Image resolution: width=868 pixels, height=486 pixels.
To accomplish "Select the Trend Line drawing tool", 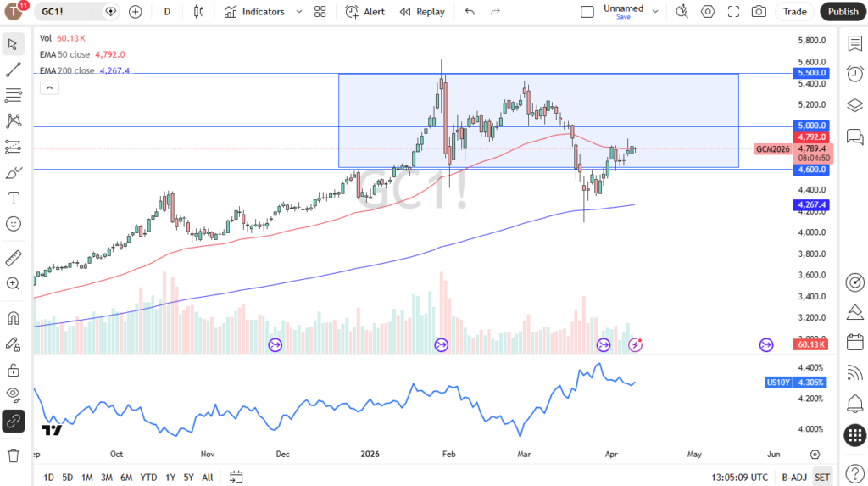I will 13,70.
